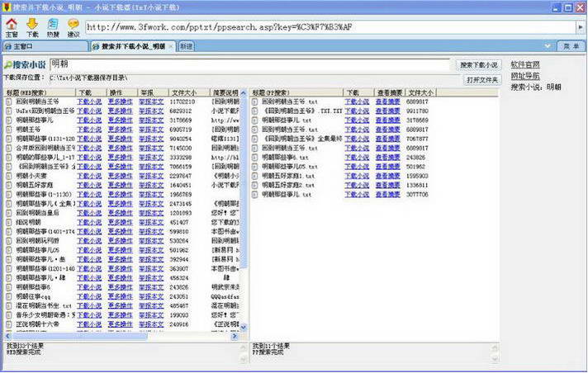Click the magnifier icon beside 搜索小说

[8, 65]
